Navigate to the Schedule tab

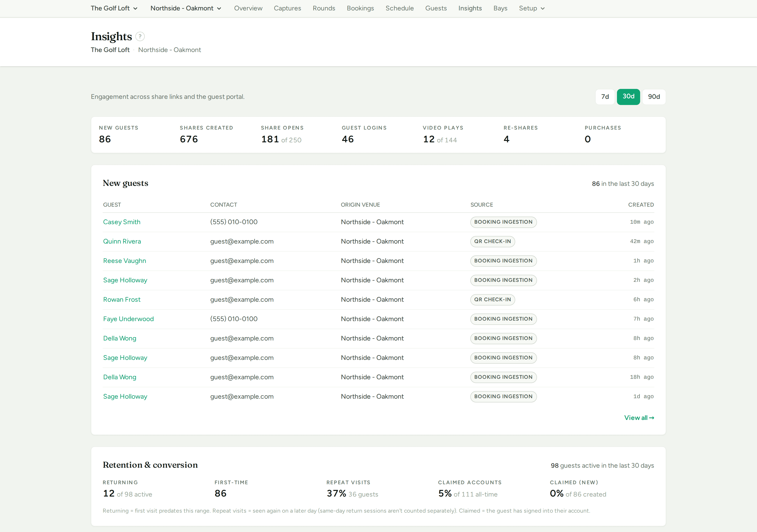[x=400, y=8]
